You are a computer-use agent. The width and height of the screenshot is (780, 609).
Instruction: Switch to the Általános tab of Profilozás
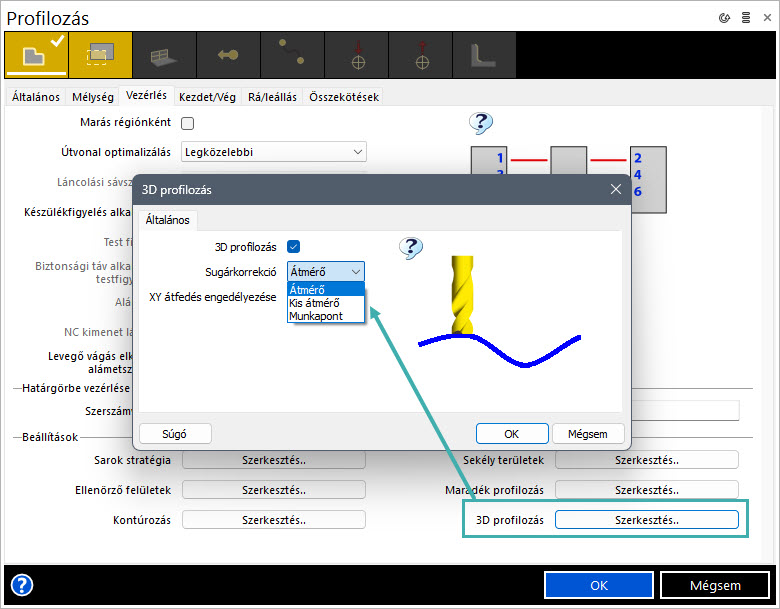pyautogui.click(x=36, y=97)
